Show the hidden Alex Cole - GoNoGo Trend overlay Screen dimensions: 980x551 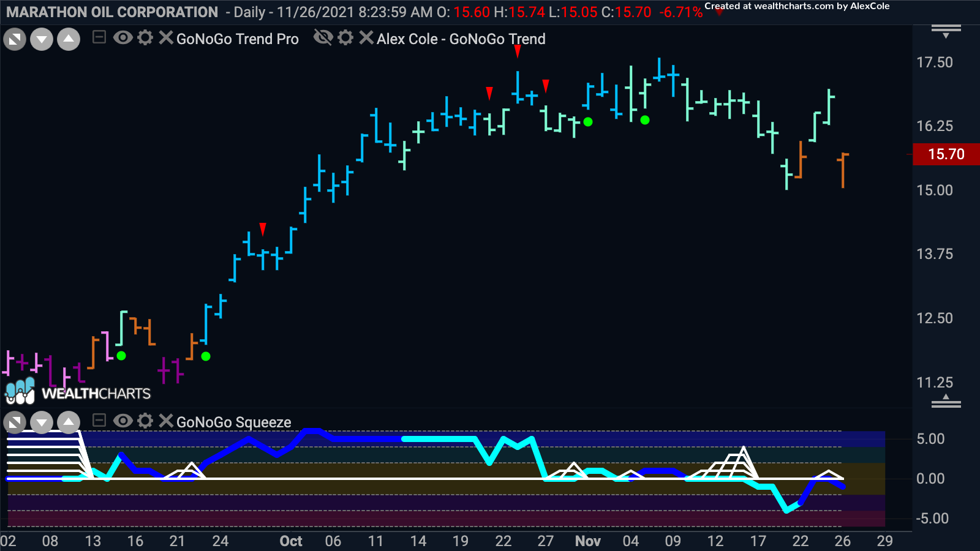pyautogui.click(x=323, y=38)
